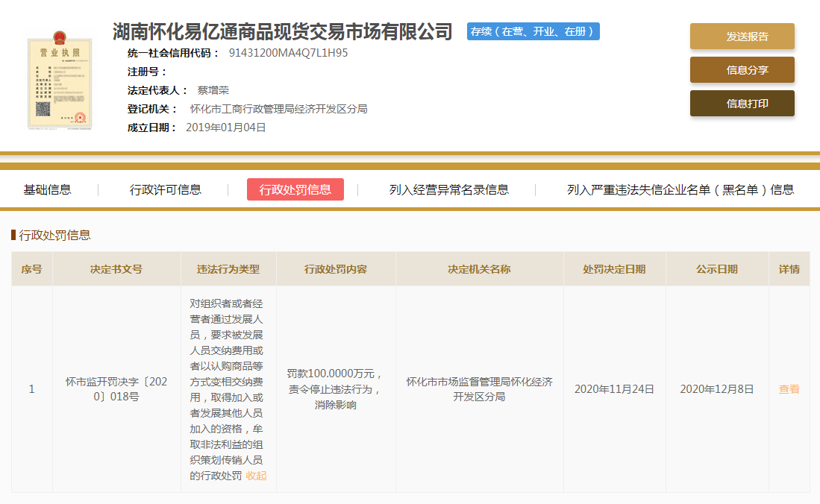Viewport: 820px width, 504px height.
Task: Click document number 怀市监开罚决字〔2020〕018号
Action: tap(116, 389)
